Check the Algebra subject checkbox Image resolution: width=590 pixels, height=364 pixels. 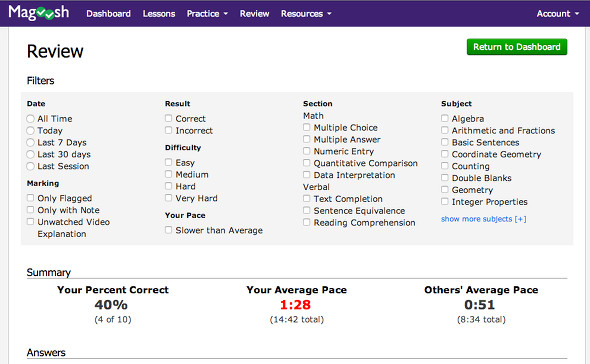click(x=445, y=118)
